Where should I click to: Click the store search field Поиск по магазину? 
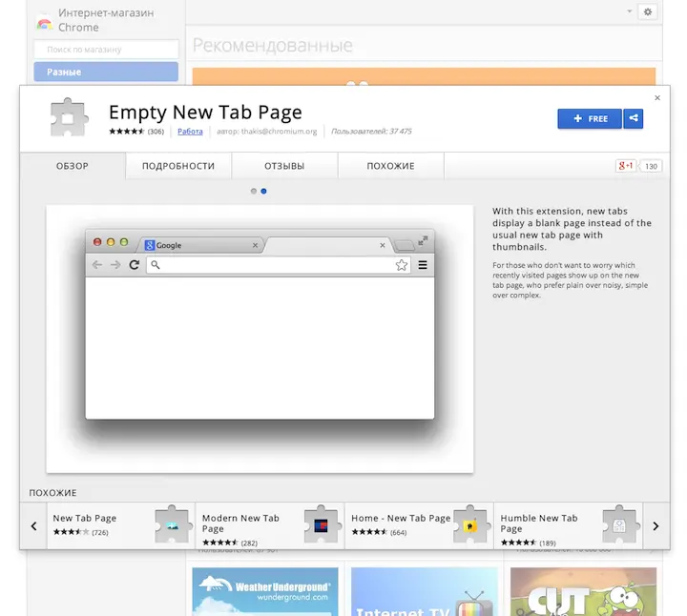(106, 50)
